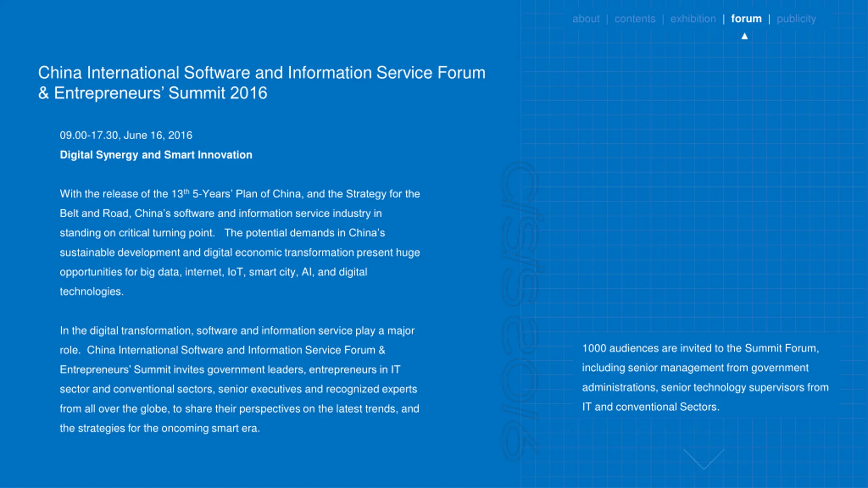Click line 'IT and conventional Sectors.'

(651, 407)
